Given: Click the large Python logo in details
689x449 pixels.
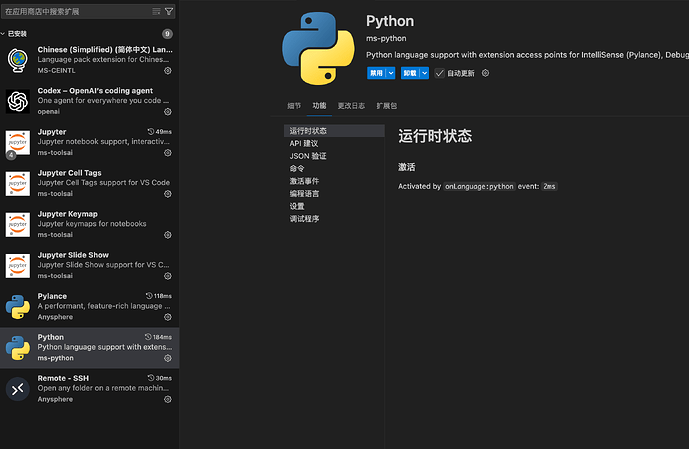Looking at the screenshot, I should pos(318,48).
